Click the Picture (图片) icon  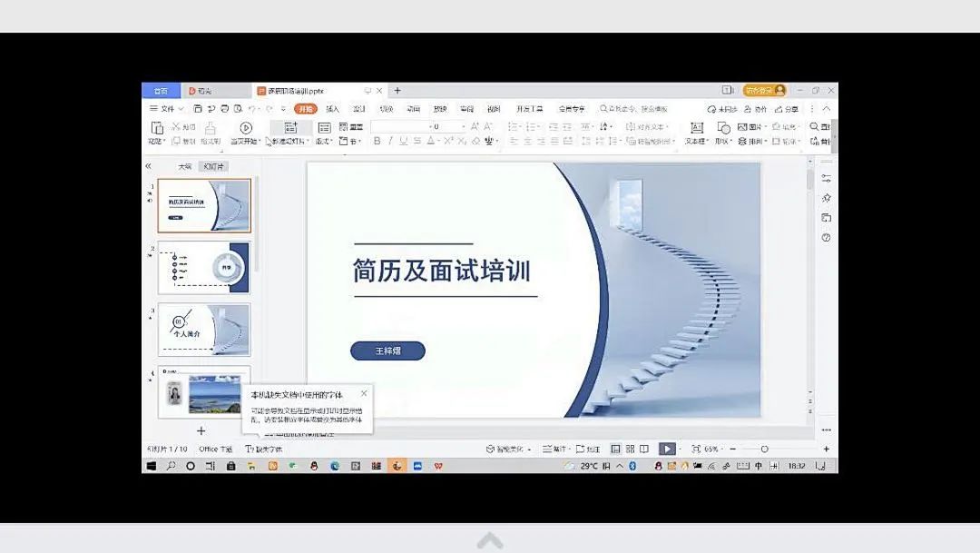(742, 127)
